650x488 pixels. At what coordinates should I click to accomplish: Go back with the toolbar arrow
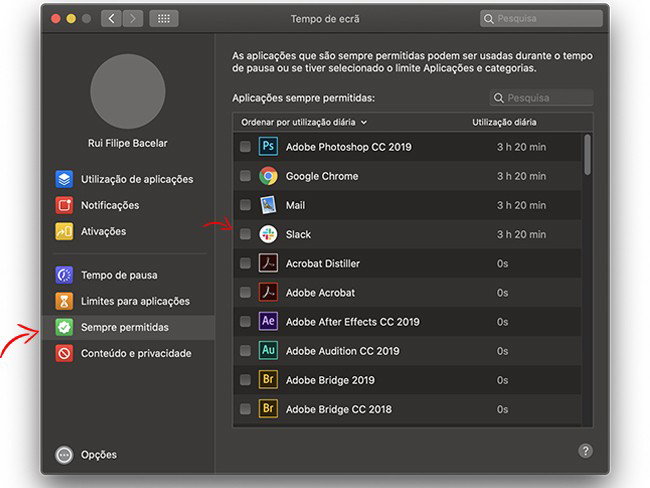[x=111, y=18]
